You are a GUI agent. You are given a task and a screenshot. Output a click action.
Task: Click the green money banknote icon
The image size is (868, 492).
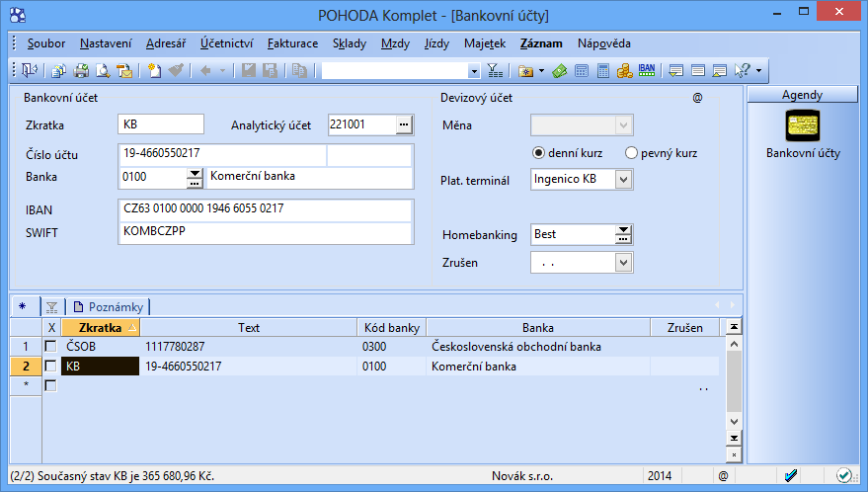560,71
